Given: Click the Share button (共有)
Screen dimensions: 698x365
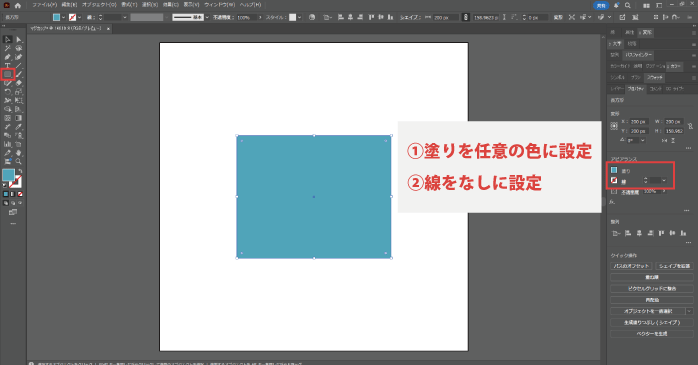Looking at the screenshot, I should [601, 5].
